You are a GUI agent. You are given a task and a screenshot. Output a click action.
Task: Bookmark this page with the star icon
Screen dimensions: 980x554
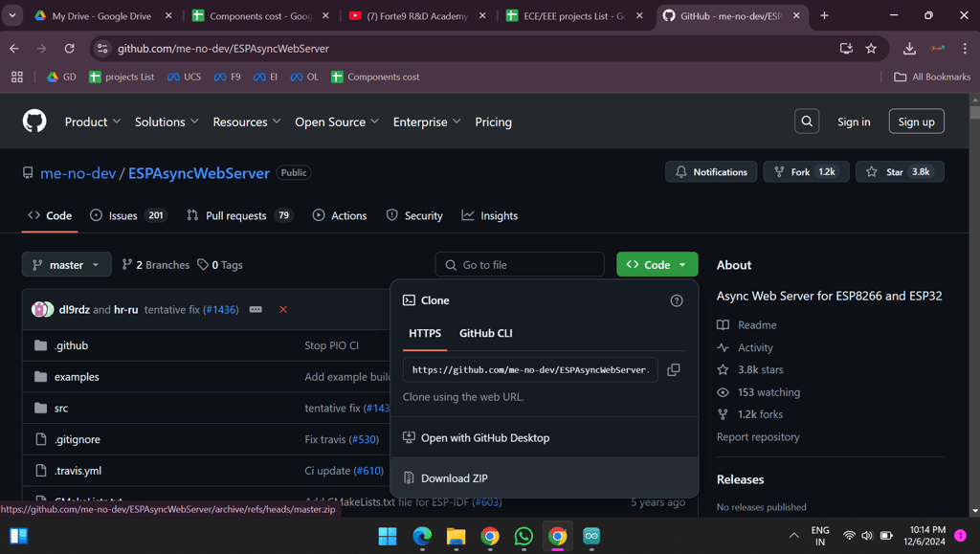[x=871, y=48]
